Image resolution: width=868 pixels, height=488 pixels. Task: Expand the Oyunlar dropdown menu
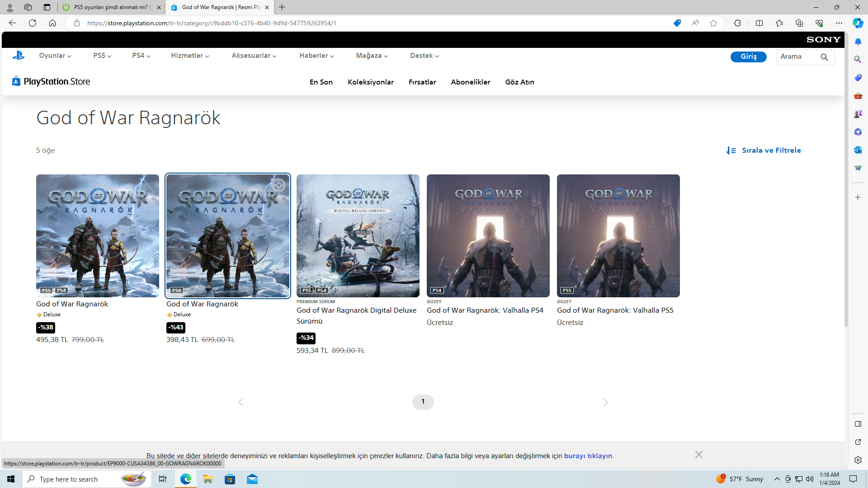tap(55, 56)
